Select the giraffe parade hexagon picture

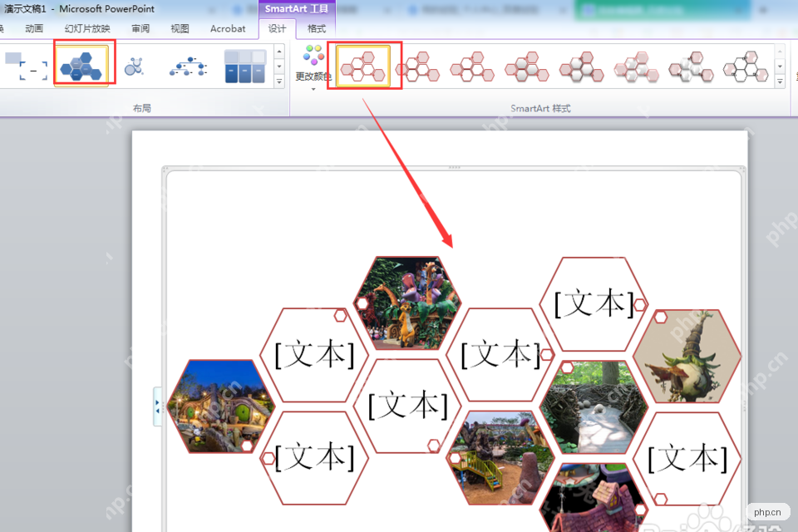[407, 303]
